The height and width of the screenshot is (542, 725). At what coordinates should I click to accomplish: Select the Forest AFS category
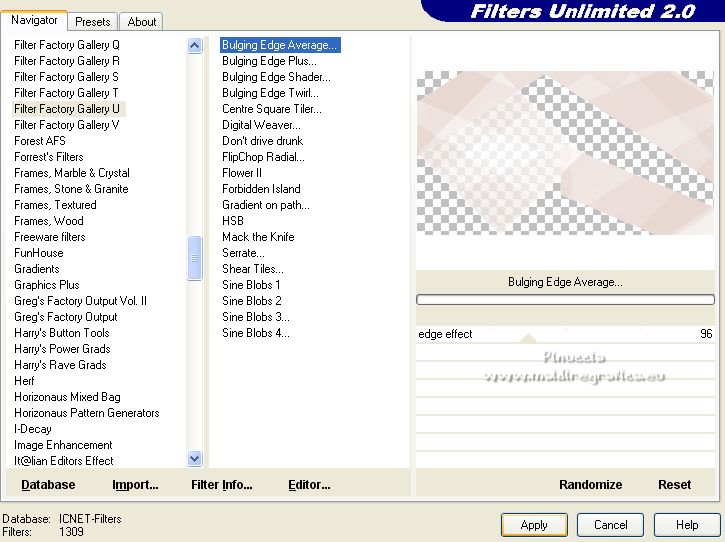pos(40,141)
